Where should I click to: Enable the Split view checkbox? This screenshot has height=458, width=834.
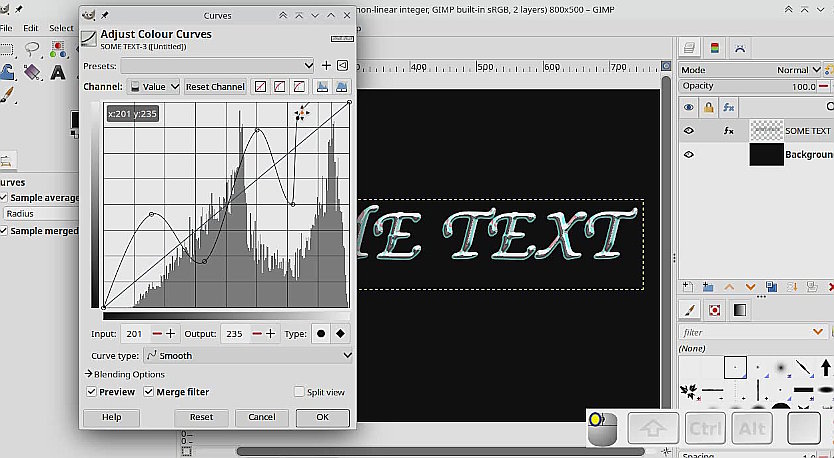(299, 392)
